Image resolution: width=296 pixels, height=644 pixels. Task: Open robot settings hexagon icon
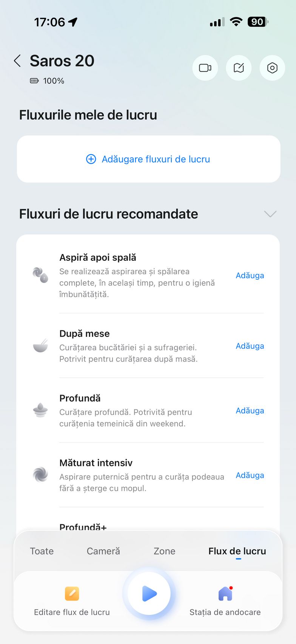[x=272, y=68]
